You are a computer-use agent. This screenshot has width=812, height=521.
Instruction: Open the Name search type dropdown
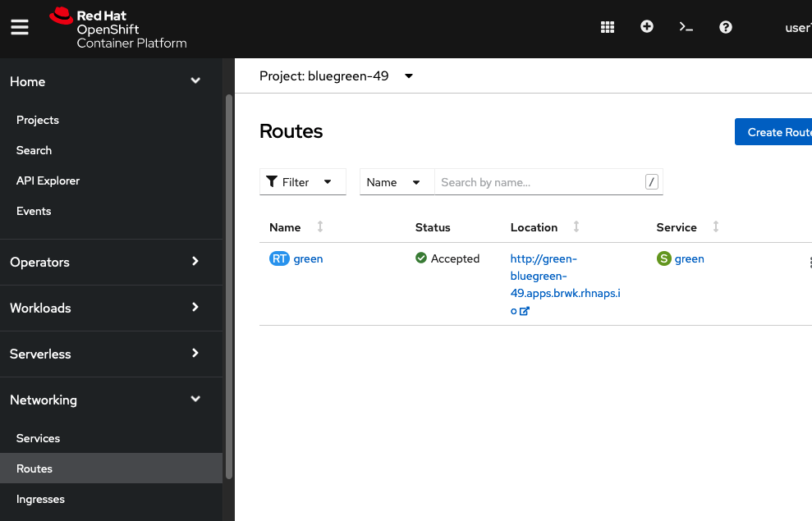click(396, 182)
